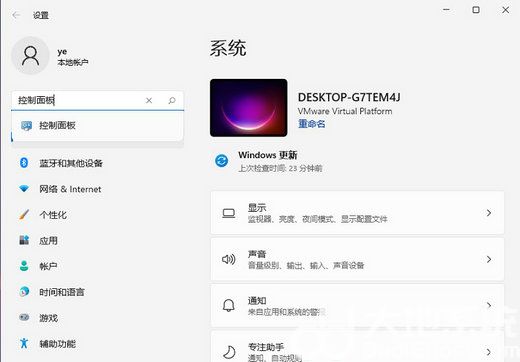Screen dimensions: 520x362
Task: Click the notification bell icon
Action: pos(229,306)
